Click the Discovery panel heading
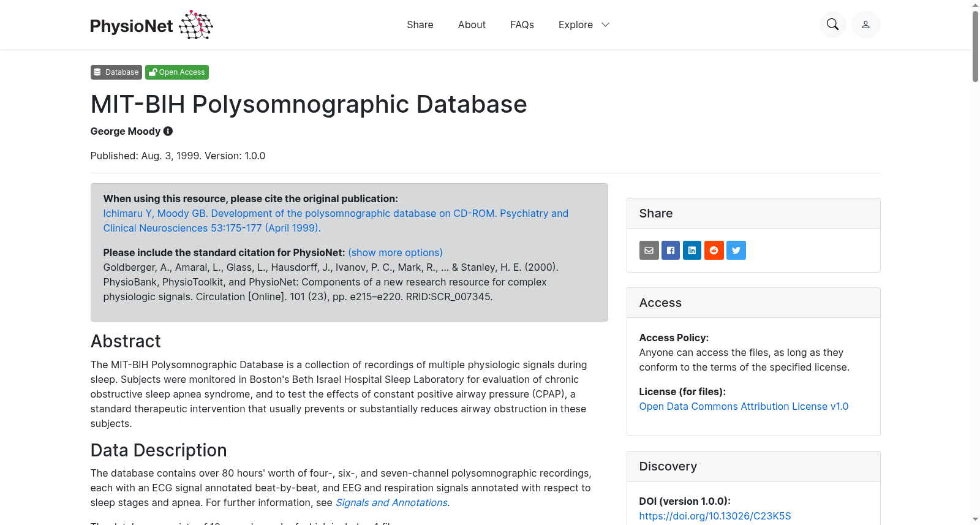Image resolution: width=980 pixels, height=525 pixels. [x=668, y=466]
